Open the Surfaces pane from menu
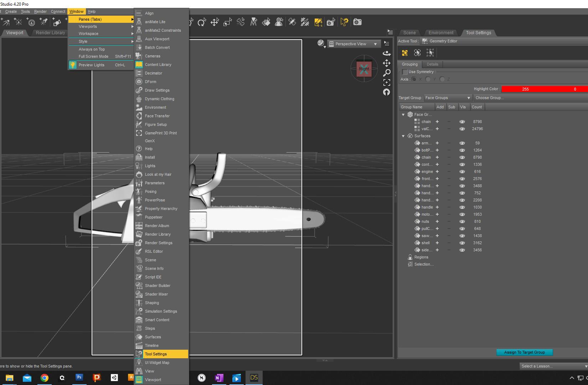 (x=161, y=337)
